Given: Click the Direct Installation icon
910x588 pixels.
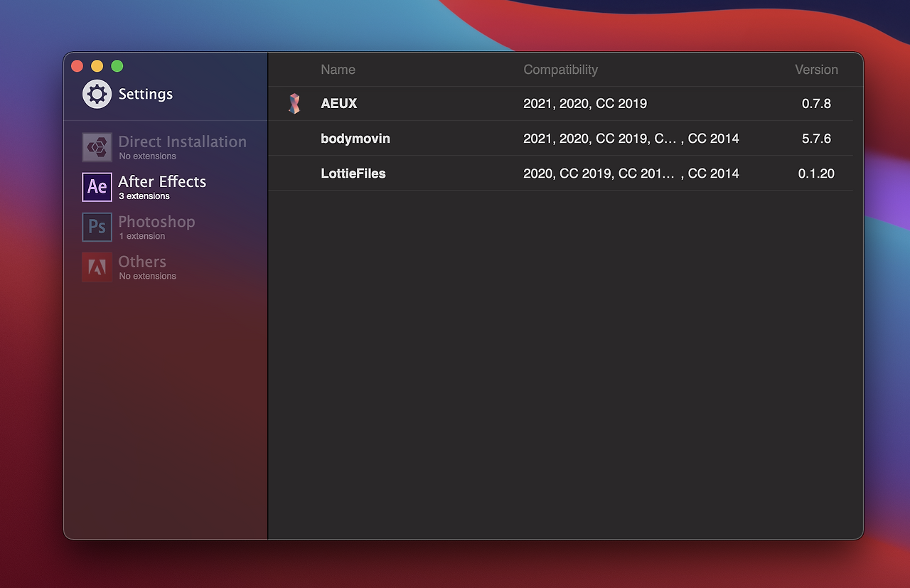Looking at the screenshot, I should (x=97, y=147).
